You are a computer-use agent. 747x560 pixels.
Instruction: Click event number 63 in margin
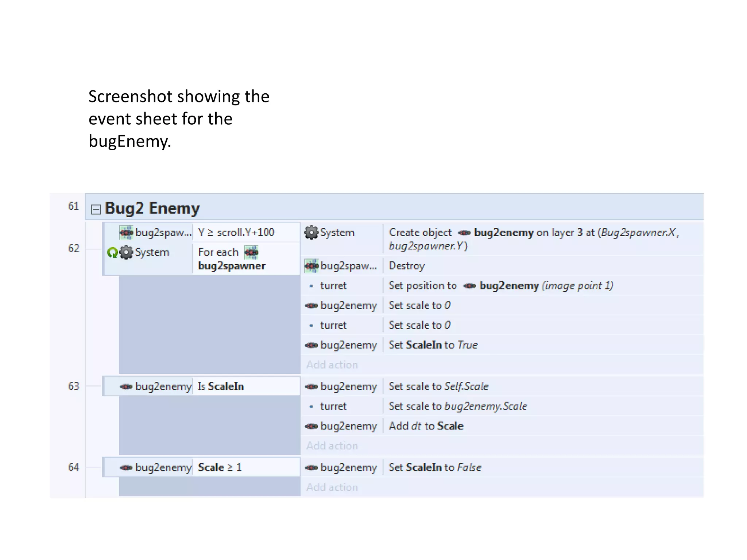73,386
